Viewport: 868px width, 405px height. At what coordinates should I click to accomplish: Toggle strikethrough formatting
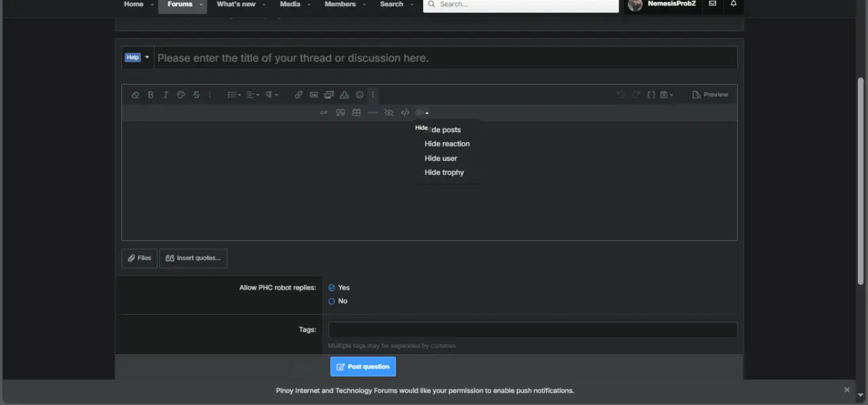pyautogui.click(x=197, y=95)
